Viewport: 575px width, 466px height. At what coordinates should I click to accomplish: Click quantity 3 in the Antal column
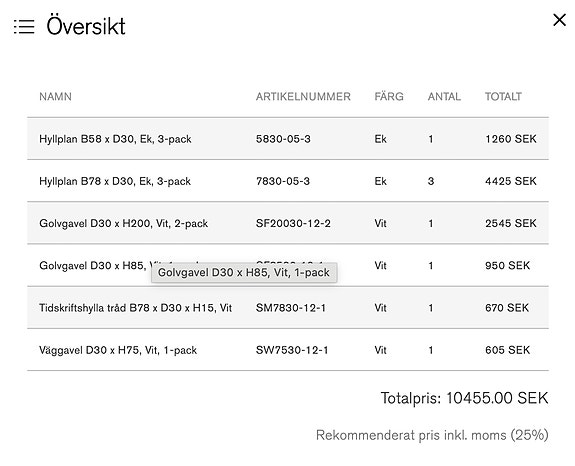click(x=431, y=181)
